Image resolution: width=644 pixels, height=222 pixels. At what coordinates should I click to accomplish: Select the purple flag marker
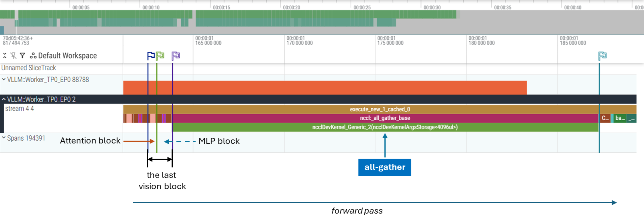176,56
